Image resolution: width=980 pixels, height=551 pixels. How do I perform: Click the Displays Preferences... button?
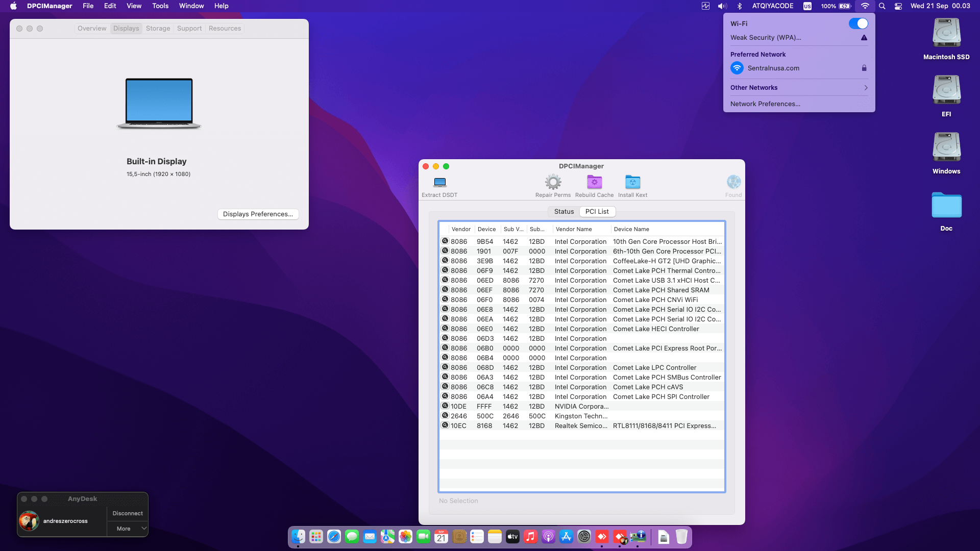258,214
